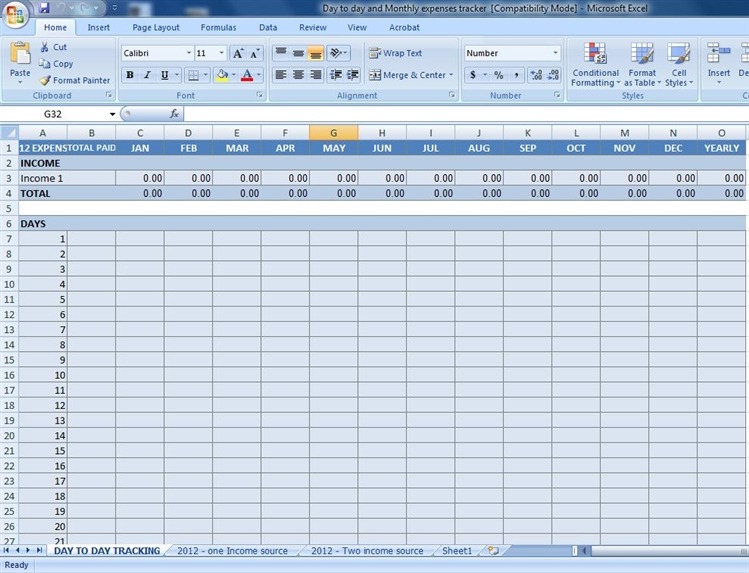Viewport: 749px width, 573px height.
Task: Open the Name Box dropdown
Action: (x=112, y=114)
